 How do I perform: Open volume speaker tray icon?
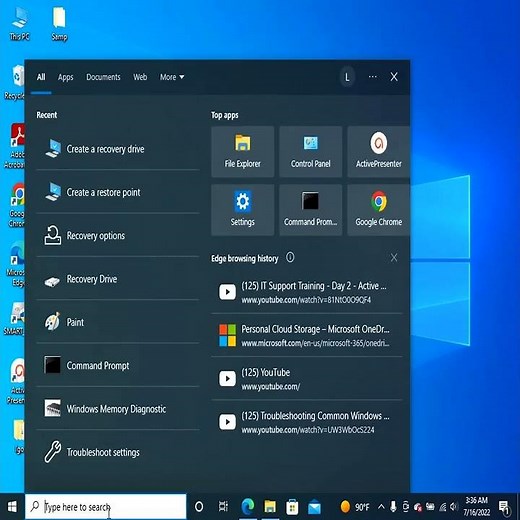pos(453,507)
